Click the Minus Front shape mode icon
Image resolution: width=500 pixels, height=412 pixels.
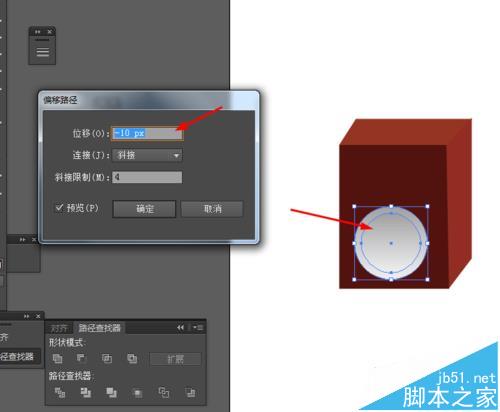coord(81,358)
